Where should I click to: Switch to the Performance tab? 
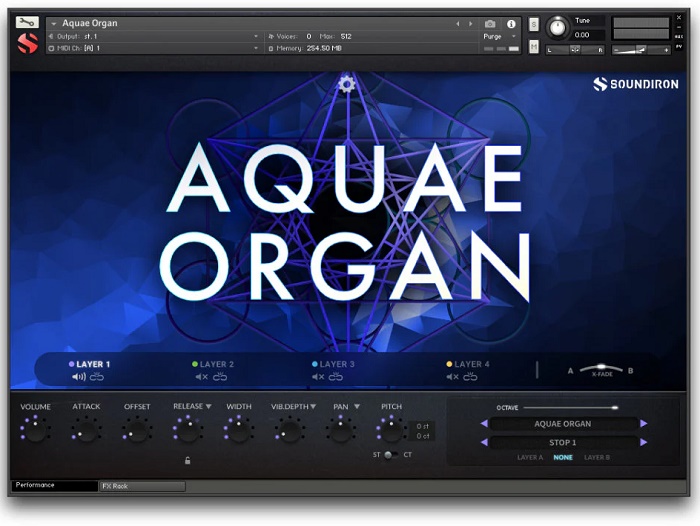click(x=54, y=485)
